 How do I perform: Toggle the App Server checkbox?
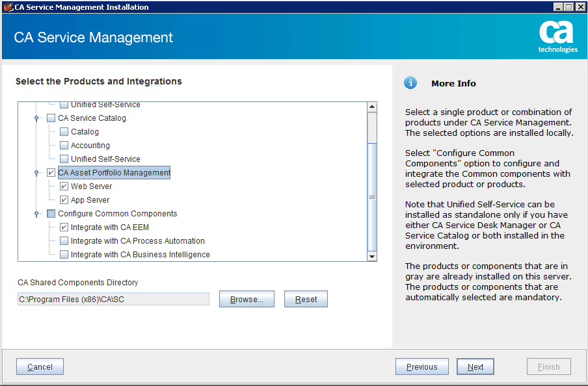[x=64, y=199]
